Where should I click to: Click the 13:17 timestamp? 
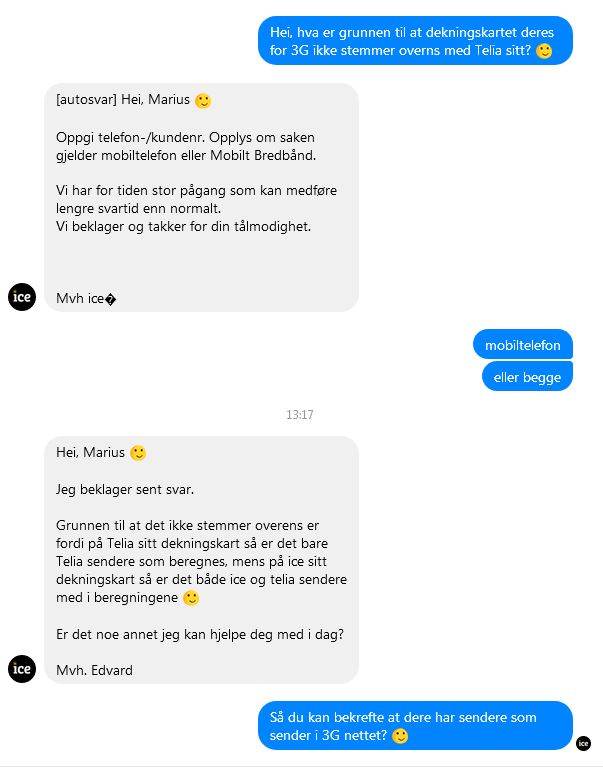pyautogui.click(x=300, y=415)
